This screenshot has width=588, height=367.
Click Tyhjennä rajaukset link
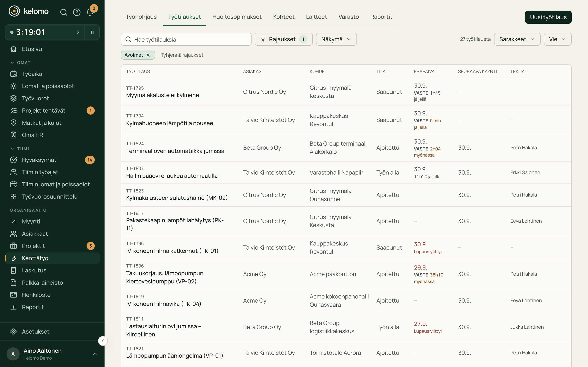pyautogui.click(x=182, y=55)
